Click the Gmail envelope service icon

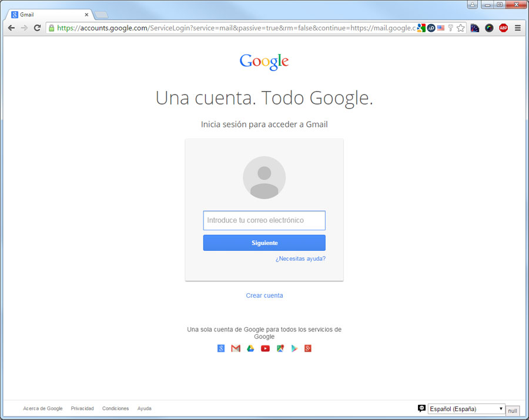click(x=236, y=348)
